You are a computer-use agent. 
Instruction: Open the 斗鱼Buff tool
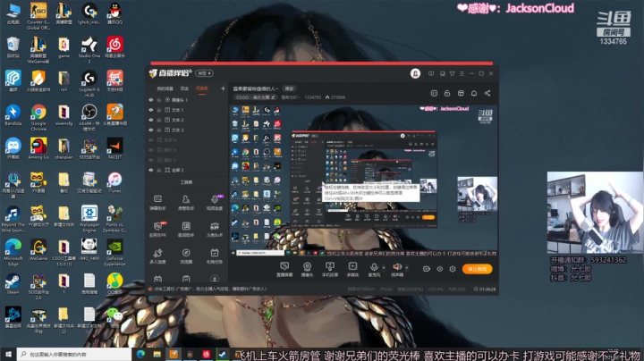click(215, 229)
